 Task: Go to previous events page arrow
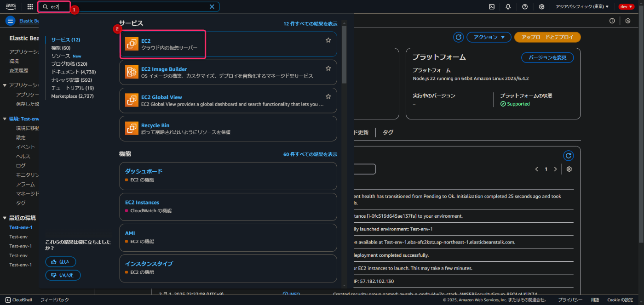(x=536, y=169)
